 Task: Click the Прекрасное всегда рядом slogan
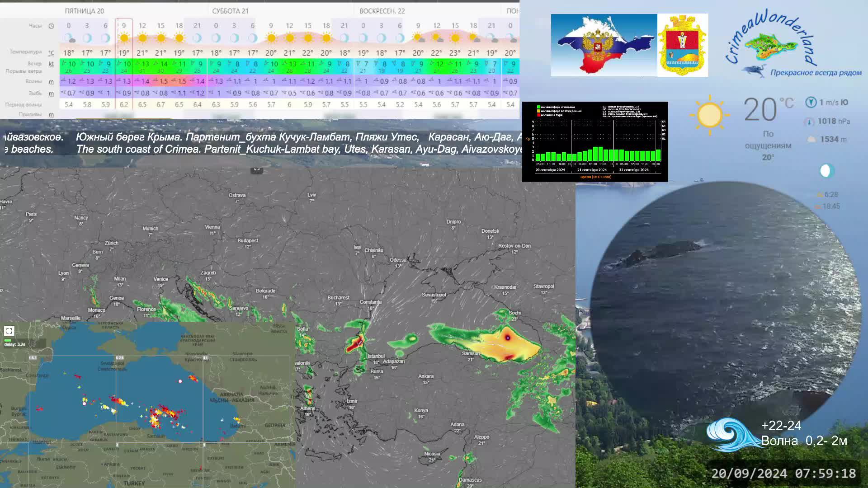click(816, 72)
